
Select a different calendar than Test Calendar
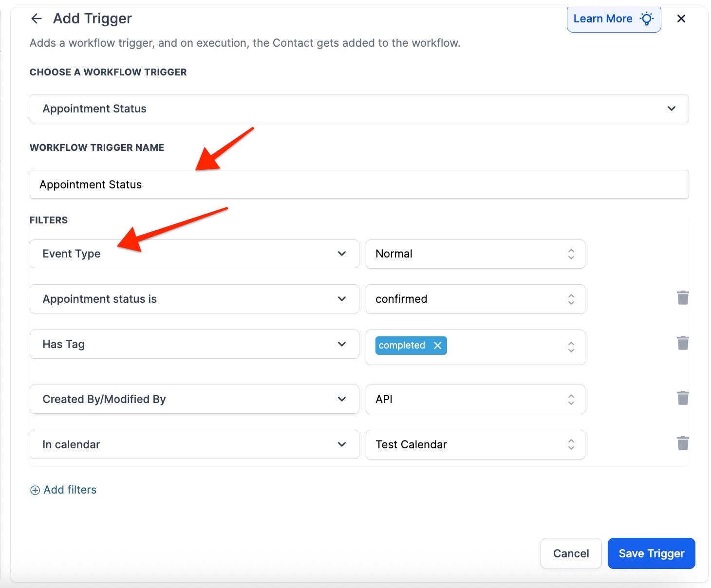(x=475, y=444)
